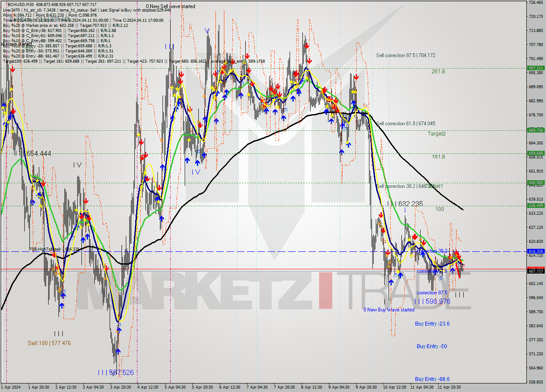Click the 726.435 price axis label
546x392 pixels.
(536, 3)
